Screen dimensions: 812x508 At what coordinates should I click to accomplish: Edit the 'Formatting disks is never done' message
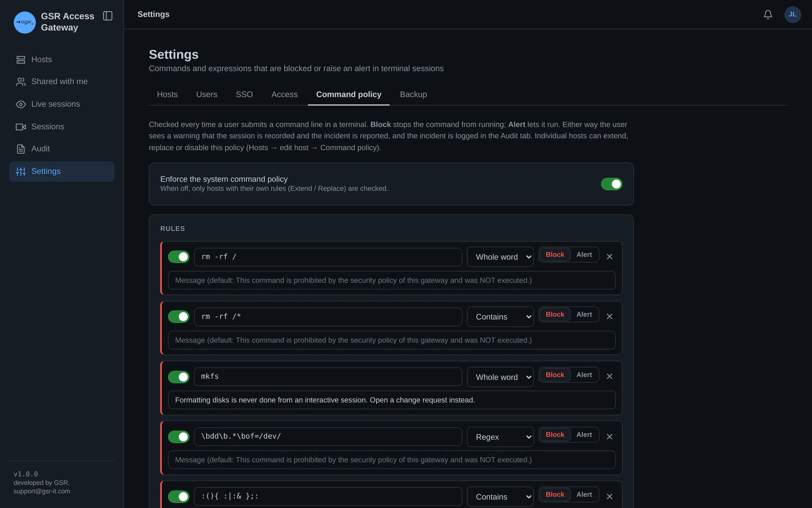[x=391, y=400]
